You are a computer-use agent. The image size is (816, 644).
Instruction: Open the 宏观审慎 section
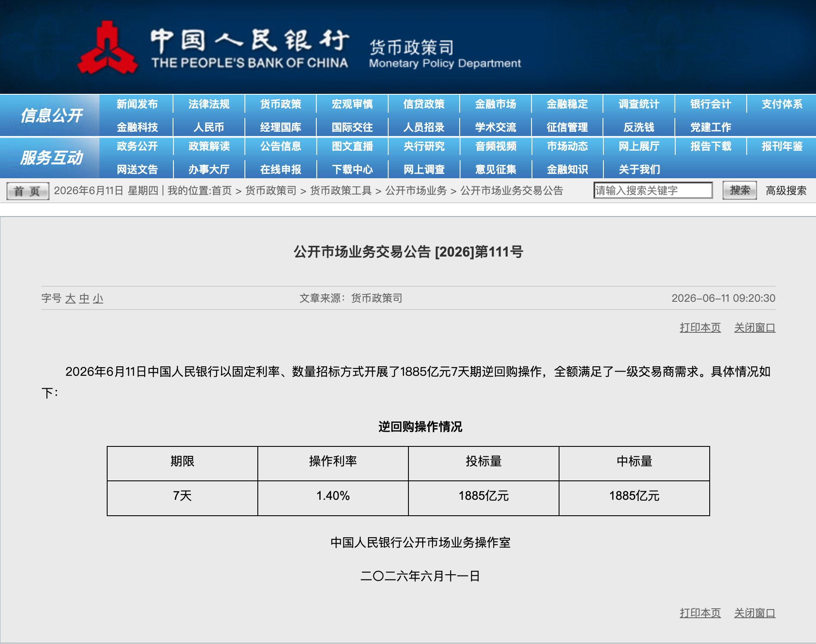pyautogui.click(x=352, y=104)
